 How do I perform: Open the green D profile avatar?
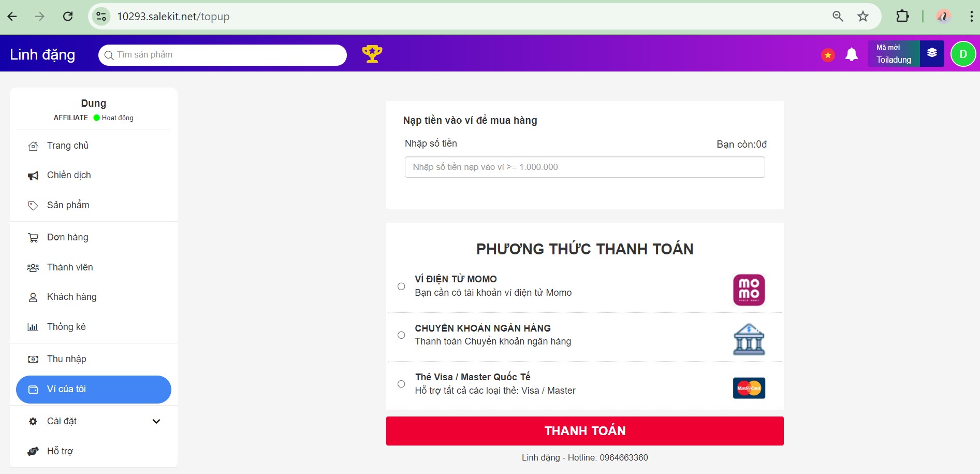(x=963, y=54)
